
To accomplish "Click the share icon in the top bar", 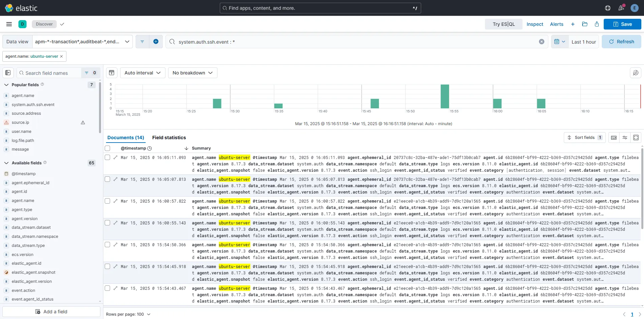I will 597,24.
